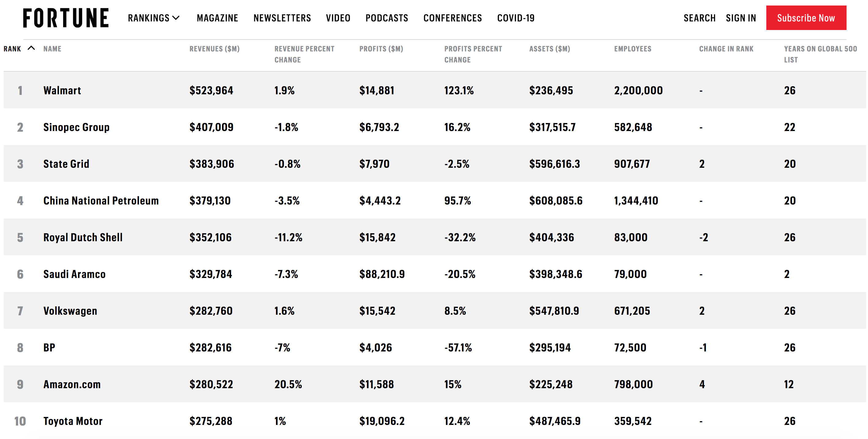Image resolution: width=868 pixels, height=439 pixels.
Task: Open the Newsletters page
Action: click(x=282, y=18)
